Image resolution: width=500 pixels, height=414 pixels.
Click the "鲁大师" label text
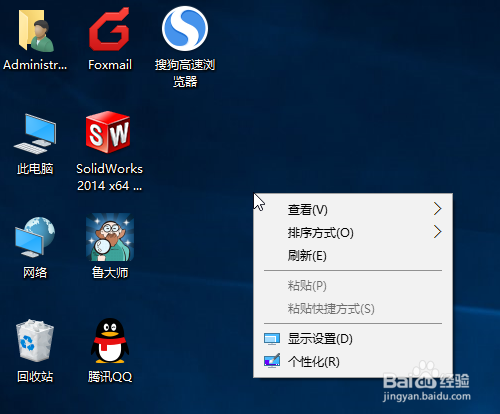tap(110, 273)
